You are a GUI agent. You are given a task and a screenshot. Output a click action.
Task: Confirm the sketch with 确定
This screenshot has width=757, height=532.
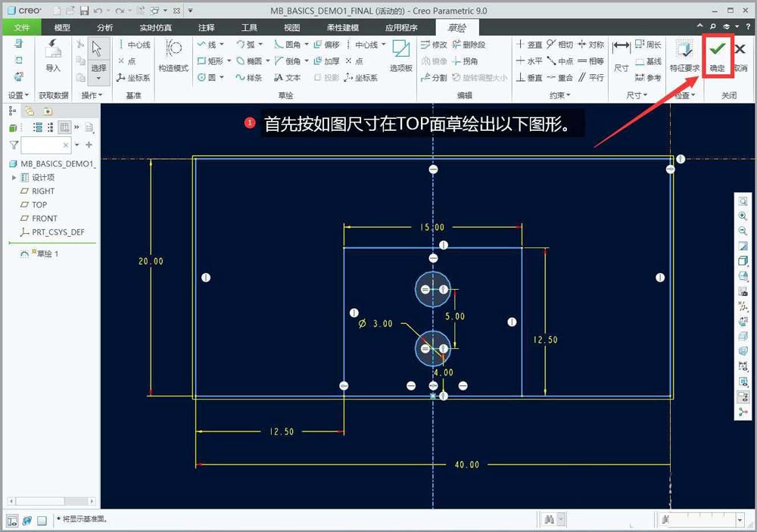click(718, 55)
